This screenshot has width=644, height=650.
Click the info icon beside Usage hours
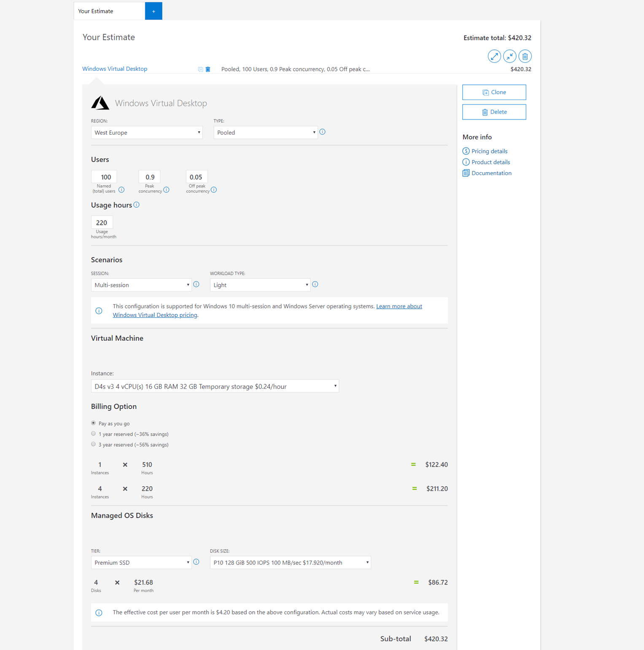coord(136,205)
